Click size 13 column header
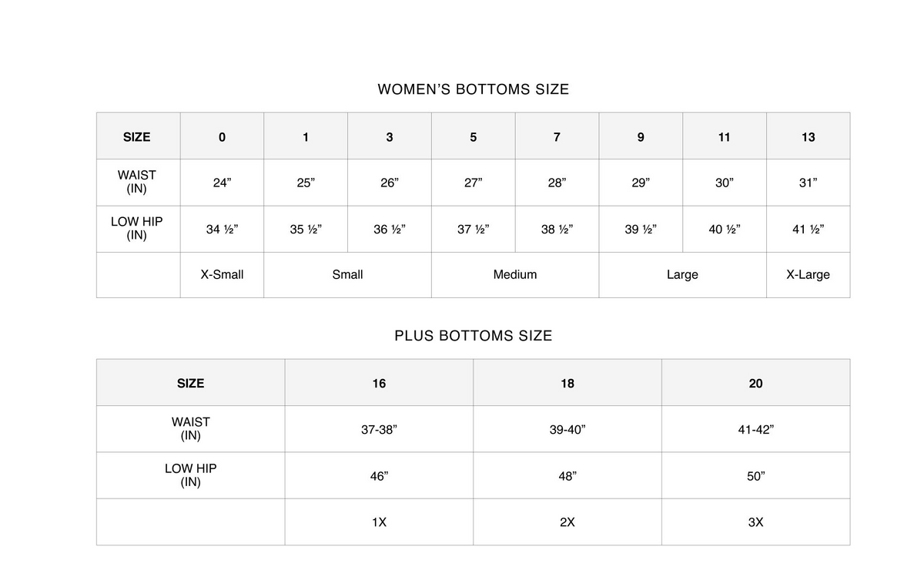 [x=808, y=137]
